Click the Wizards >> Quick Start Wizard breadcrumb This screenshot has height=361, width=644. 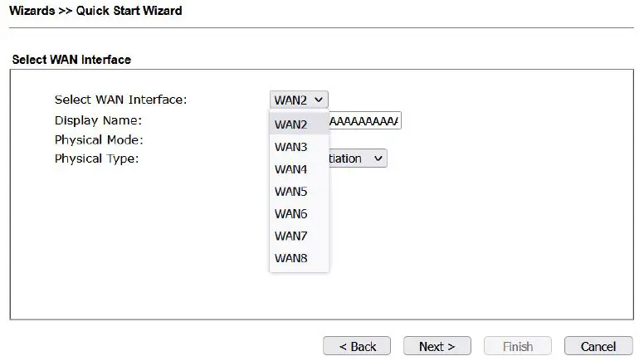point(95,11)
